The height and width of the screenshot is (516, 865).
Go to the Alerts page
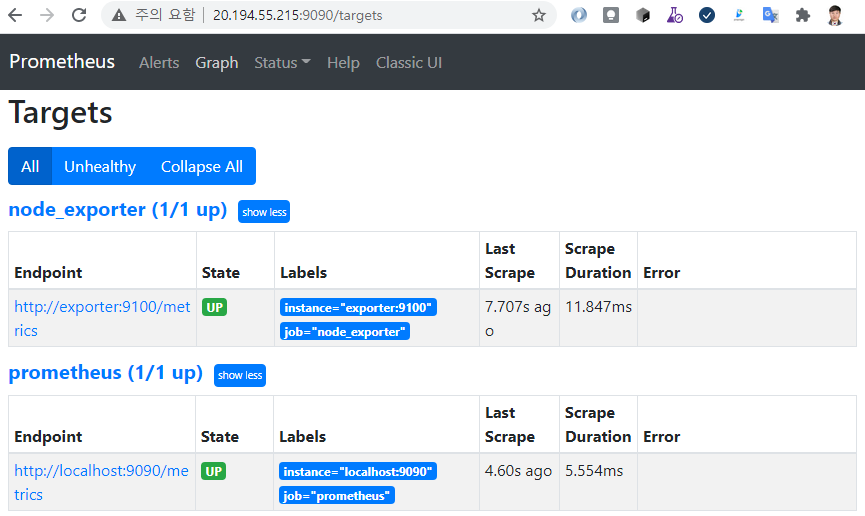(159, 62)
